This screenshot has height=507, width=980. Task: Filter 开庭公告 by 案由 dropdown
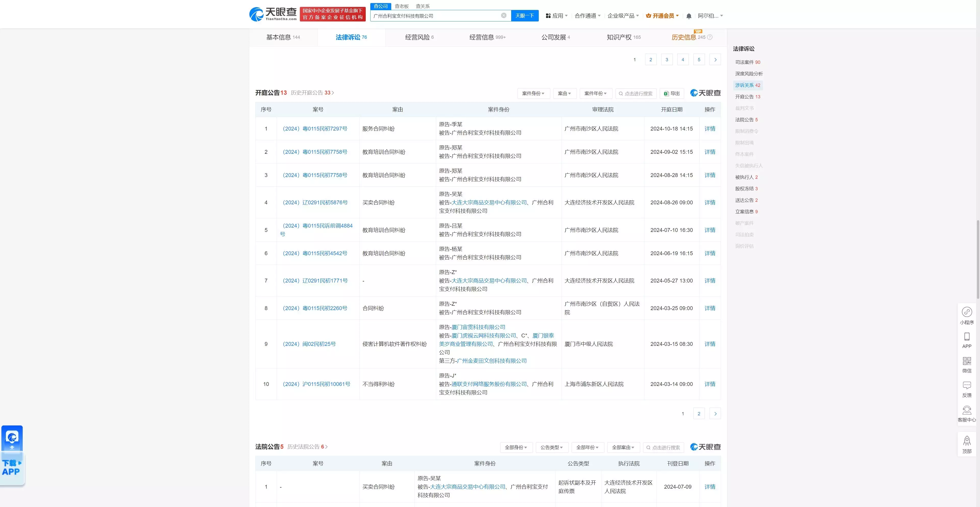(565, 93)
